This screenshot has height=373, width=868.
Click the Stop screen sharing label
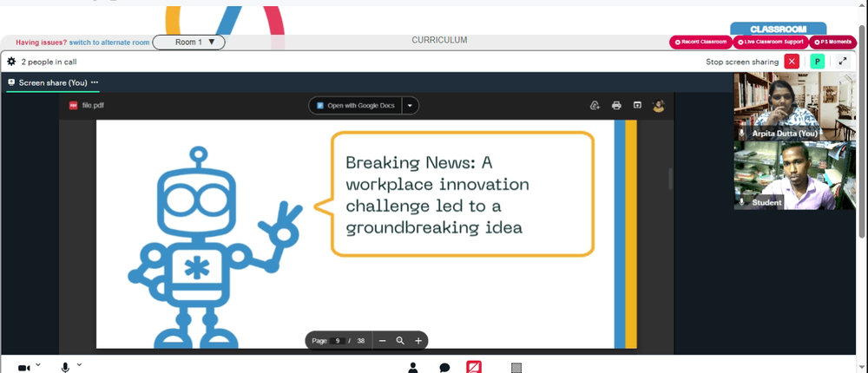click(742, 62)
